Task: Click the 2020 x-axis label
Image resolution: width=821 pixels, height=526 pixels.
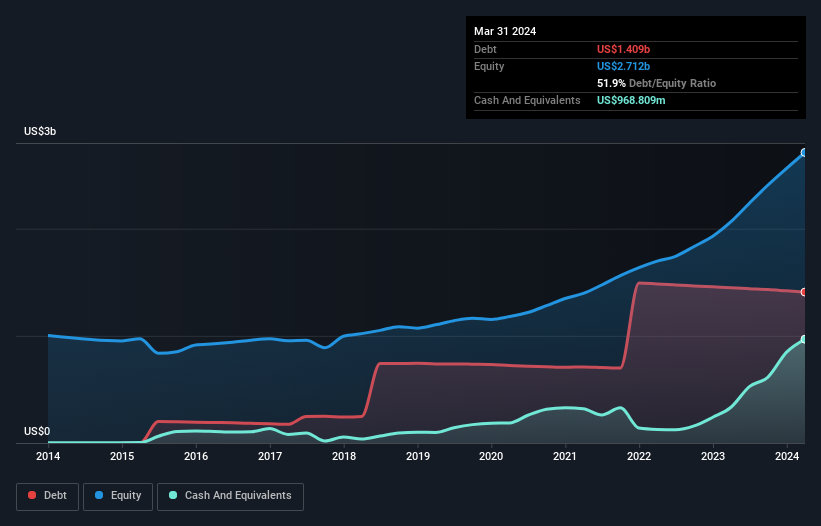Action: pyautogui.click(x=491, y=456)
